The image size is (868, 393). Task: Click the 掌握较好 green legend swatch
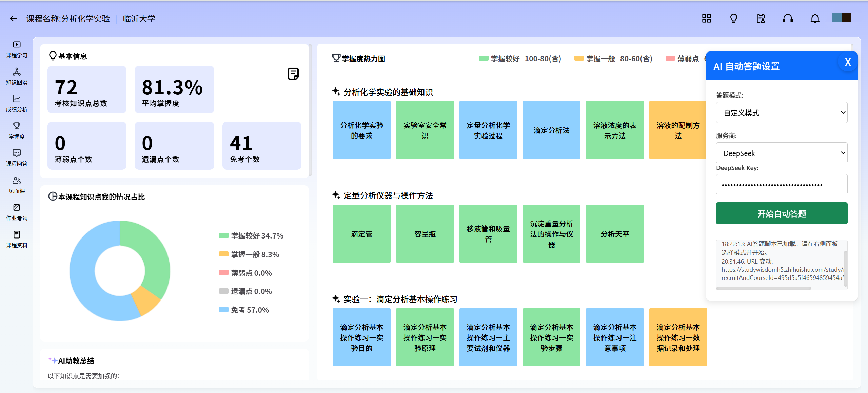[x=483, y=59]
